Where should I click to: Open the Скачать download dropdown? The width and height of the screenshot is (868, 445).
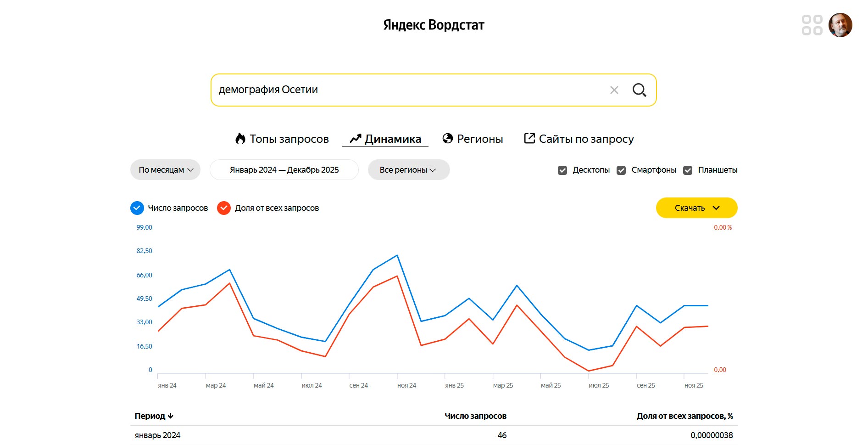tap(696, 208)
